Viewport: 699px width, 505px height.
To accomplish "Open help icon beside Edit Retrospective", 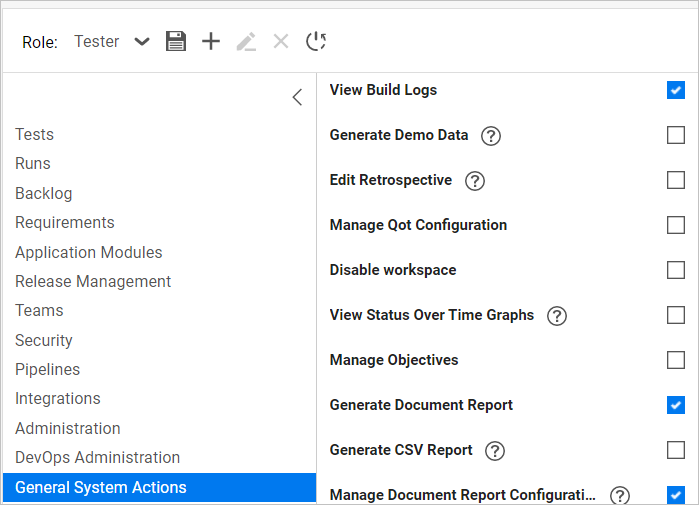I will tap(475, 181).
